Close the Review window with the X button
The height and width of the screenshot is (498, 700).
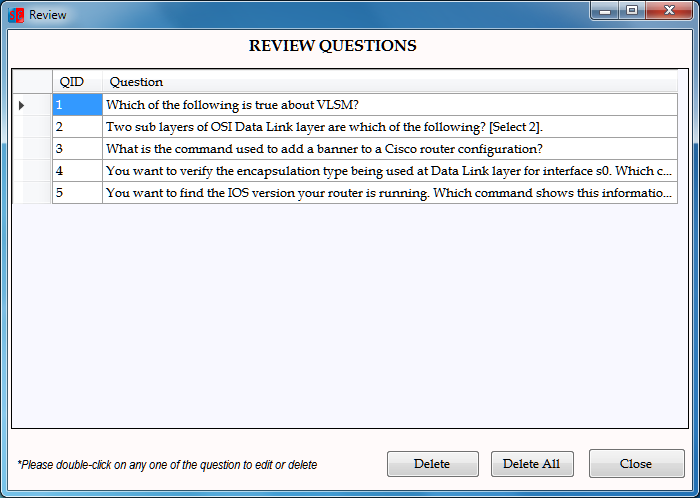(669, 11)
